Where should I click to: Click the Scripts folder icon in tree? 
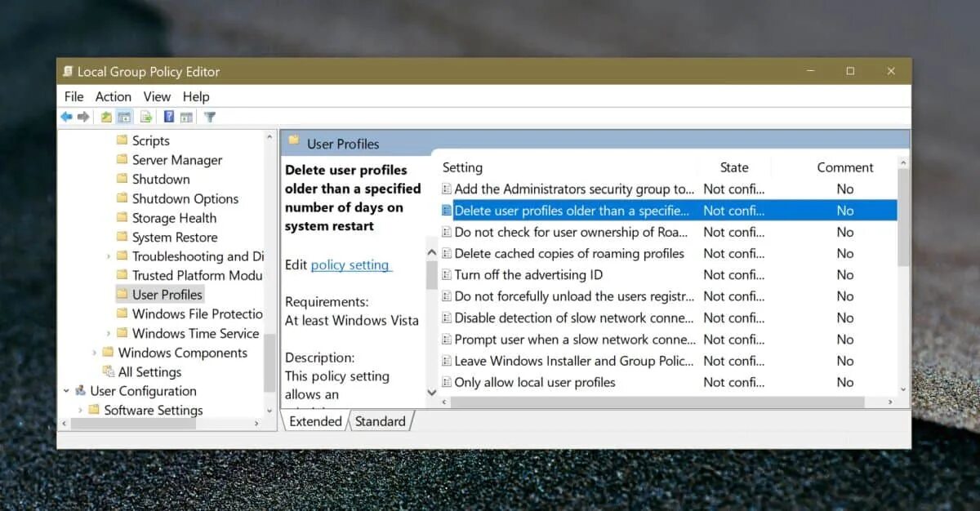[x=122, y=140]
